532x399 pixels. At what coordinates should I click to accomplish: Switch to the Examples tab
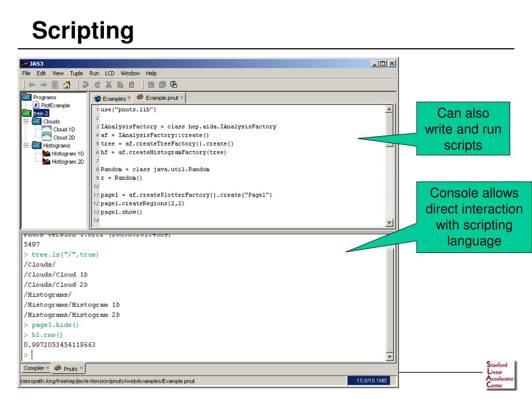pyautogui.click(x=111, y=99)
